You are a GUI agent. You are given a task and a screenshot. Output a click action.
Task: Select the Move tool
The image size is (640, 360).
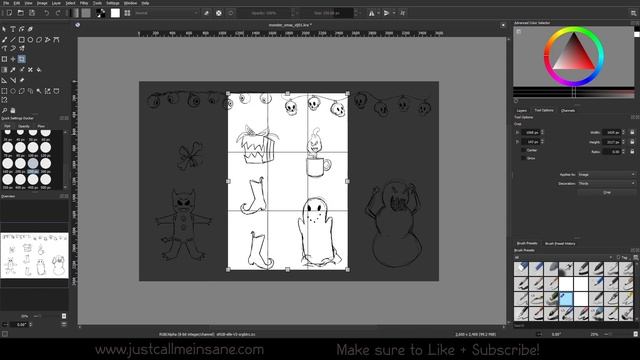tap(13, 59)
